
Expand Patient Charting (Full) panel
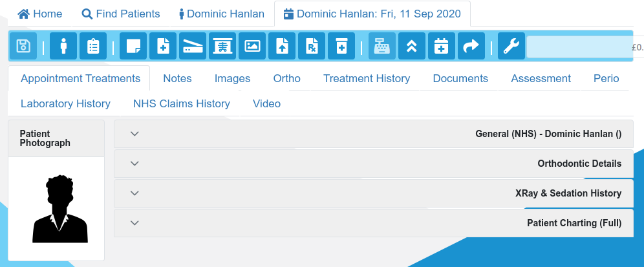point(373,223)
